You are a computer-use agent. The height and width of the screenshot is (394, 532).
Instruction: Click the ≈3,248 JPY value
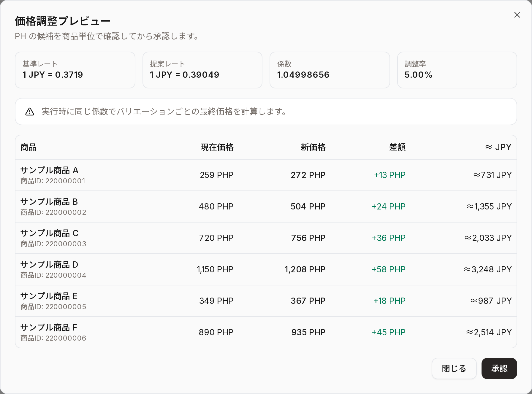point(488,269)
